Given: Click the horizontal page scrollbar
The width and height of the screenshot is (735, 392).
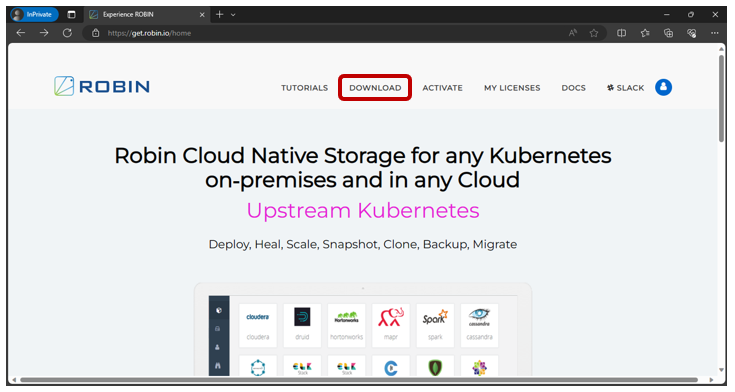Looking at the screenshot, I should point(359,379).
